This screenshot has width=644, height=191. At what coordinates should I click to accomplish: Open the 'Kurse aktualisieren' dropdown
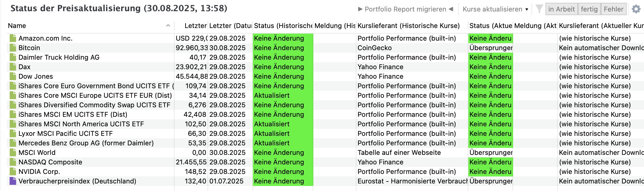(x=495, y=9)
